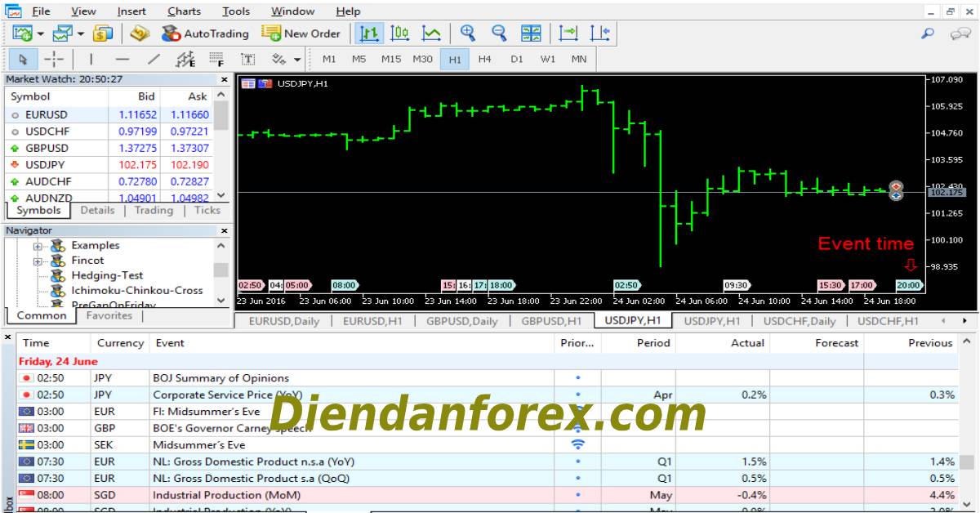Image resolution: width=980 pixels, height=513 pixels.
Task: Open the Charts menu
Action: coord(184,11)
